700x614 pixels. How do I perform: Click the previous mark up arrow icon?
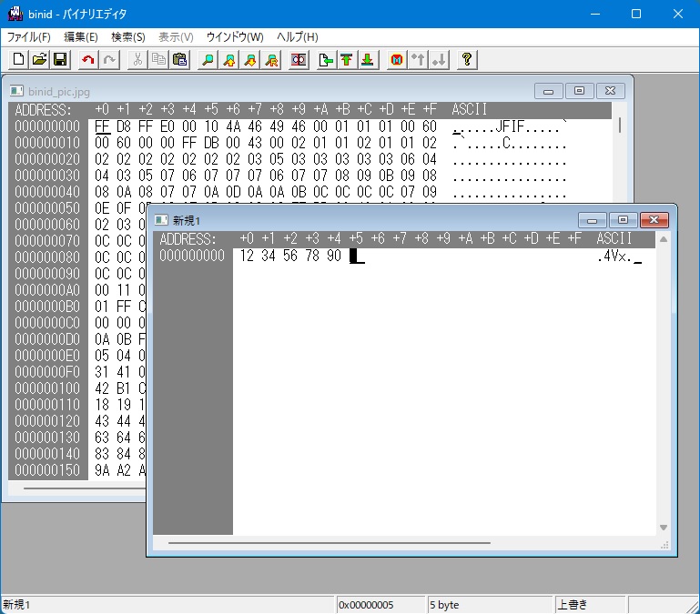click(418, 59)
